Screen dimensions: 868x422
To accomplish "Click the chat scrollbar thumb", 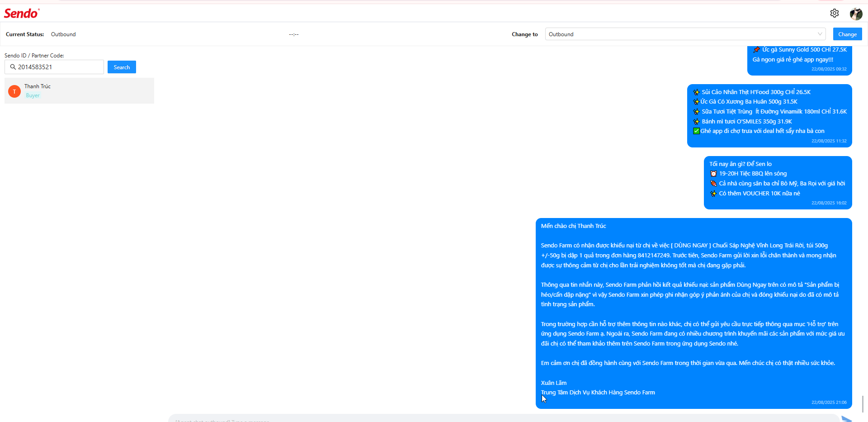I will [863, 404].
